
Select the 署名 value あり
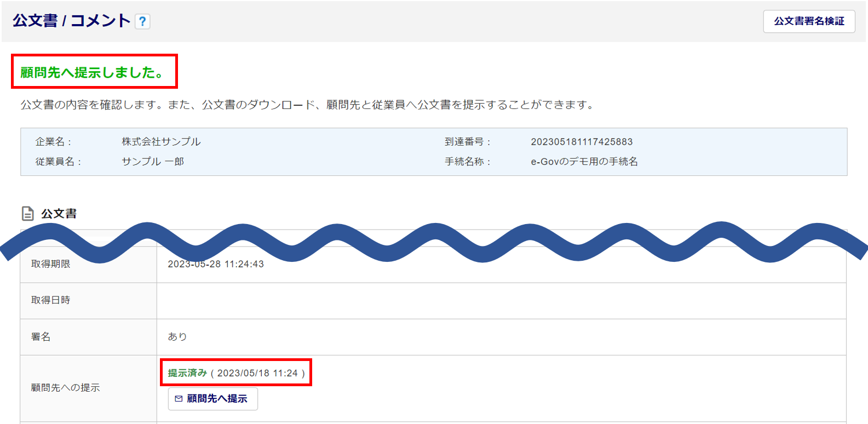(177, 337)
